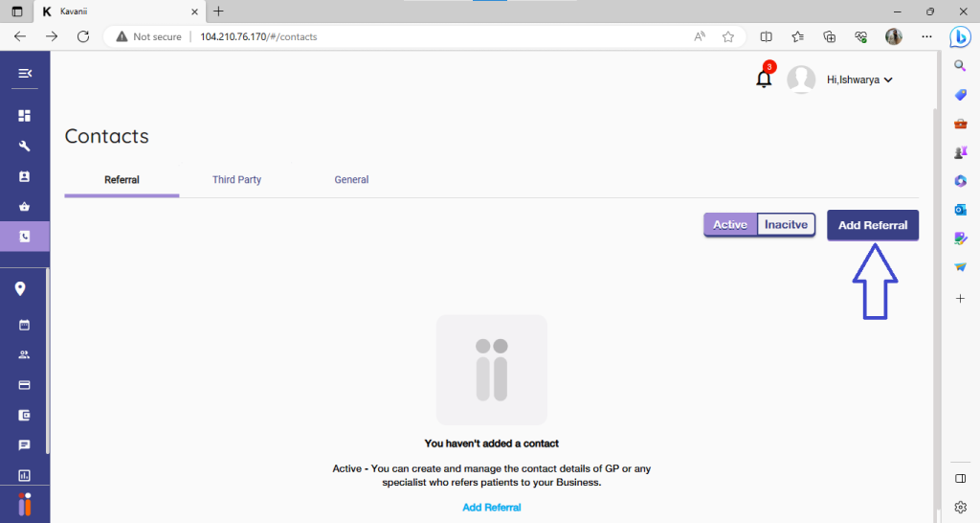Click the blue Add Referral link

491,508
